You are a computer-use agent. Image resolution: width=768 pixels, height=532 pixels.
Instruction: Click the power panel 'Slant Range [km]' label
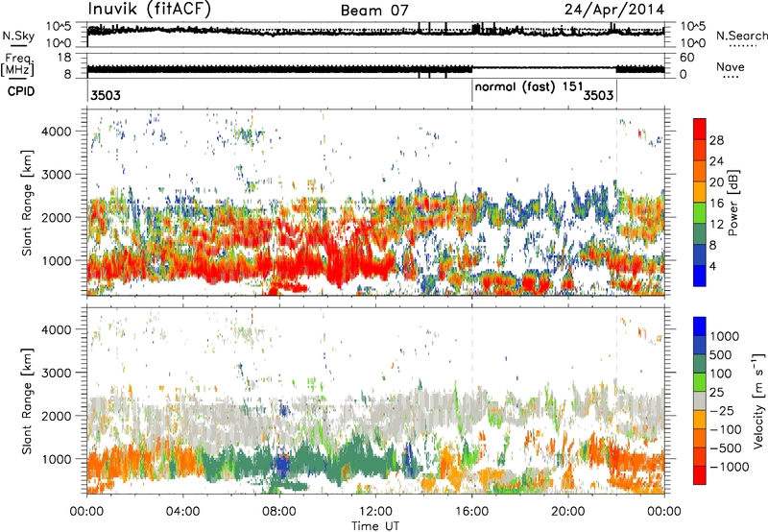pos(27,203)
